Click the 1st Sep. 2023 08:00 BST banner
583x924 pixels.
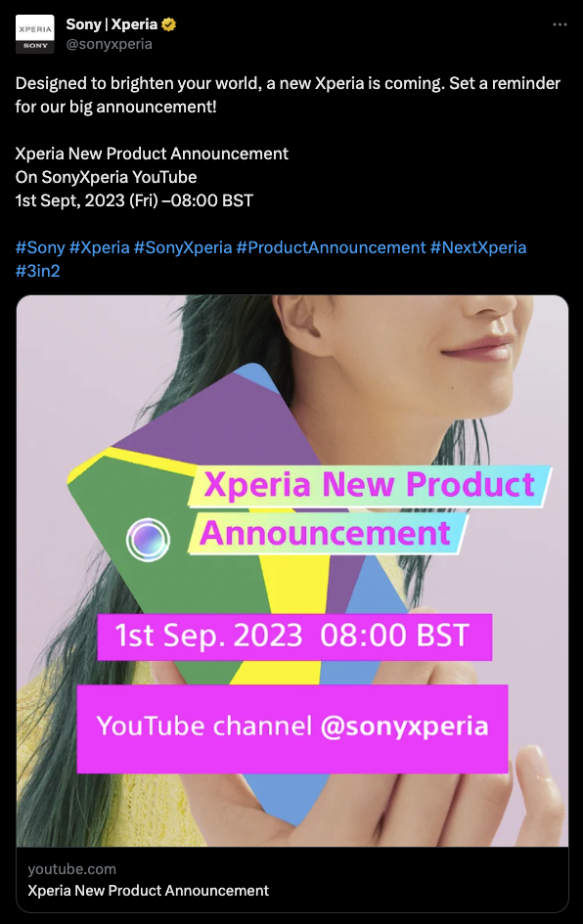(x=294, y=637)
